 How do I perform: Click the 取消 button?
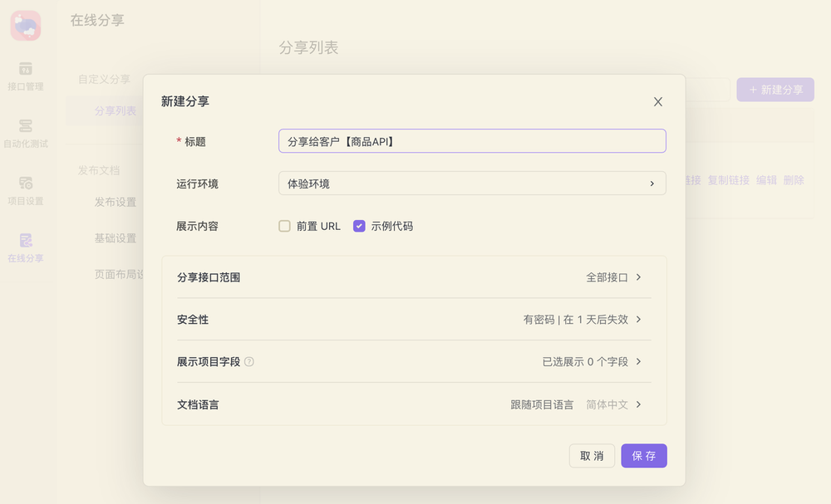pyautogui.click(x=592, y=455)
